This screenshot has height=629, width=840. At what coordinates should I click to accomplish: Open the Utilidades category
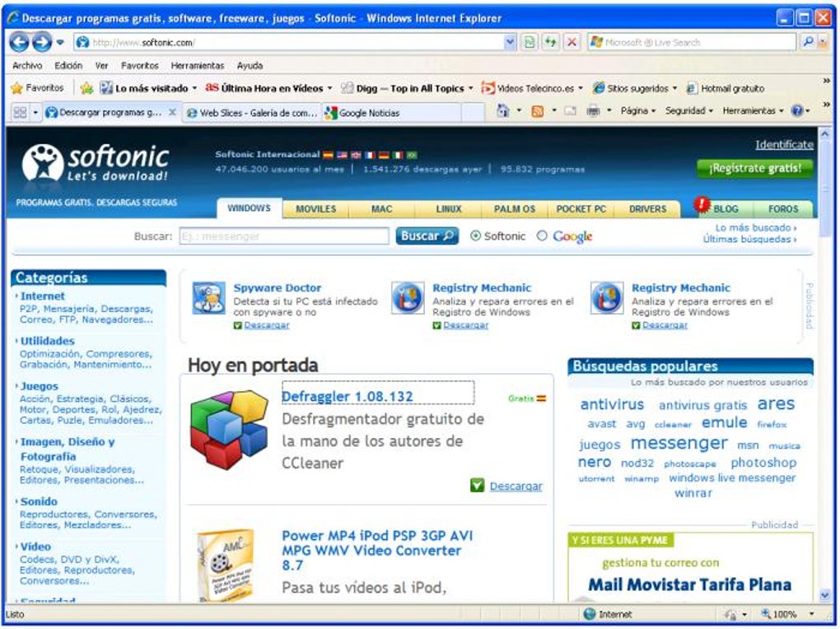tap(47, 341)
